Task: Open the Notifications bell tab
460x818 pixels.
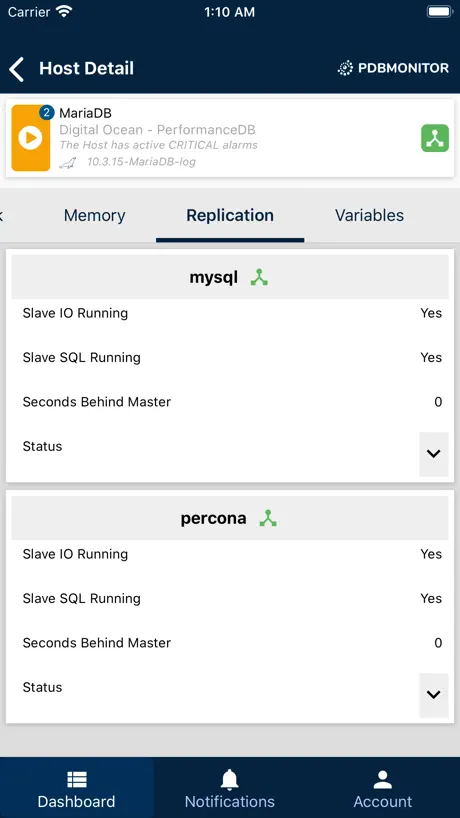Action: (x=229, y=788)
